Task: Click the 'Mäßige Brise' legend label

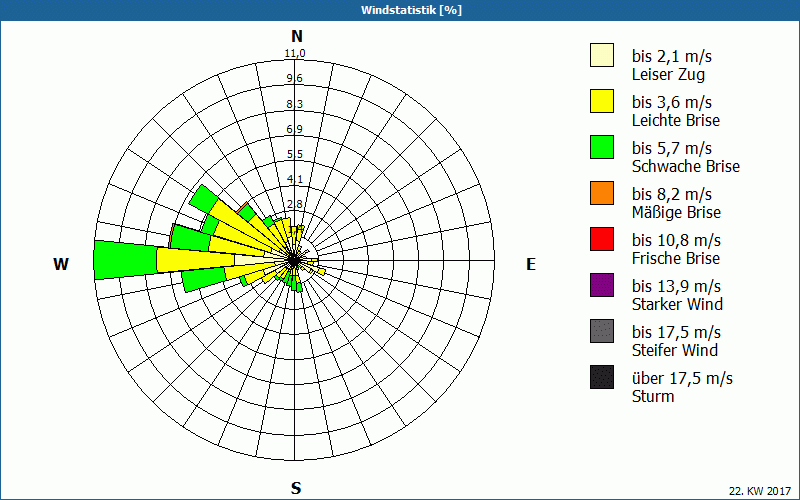Action: (x=677, y=212)
